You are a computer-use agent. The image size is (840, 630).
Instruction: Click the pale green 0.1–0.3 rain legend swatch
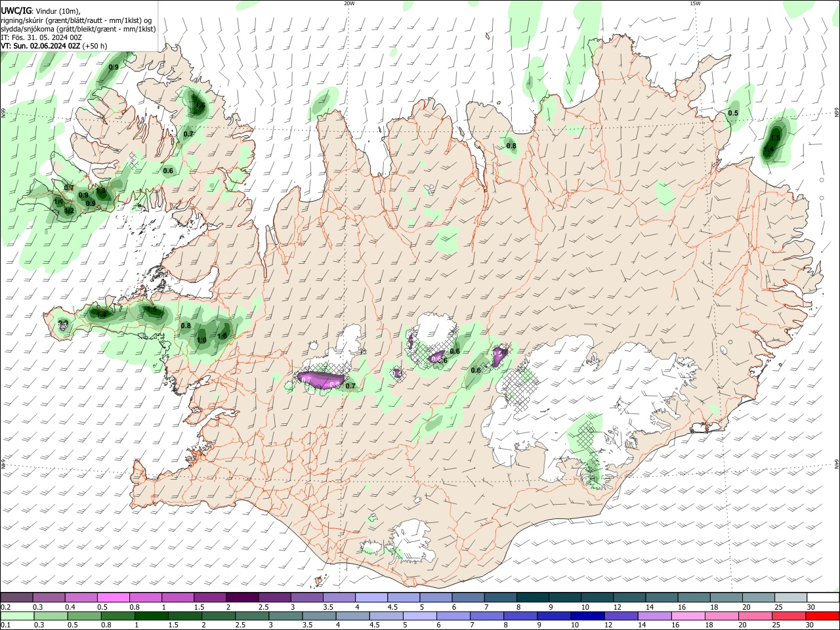click(x=18, y=616)
